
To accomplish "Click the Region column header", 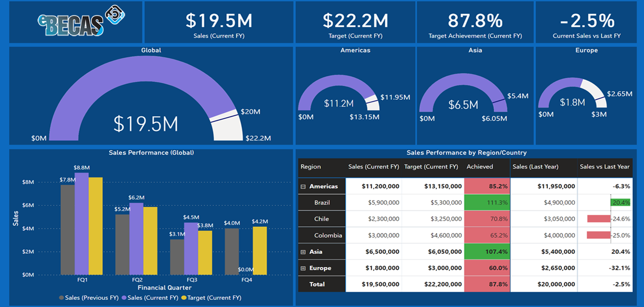I will [311, 167].
